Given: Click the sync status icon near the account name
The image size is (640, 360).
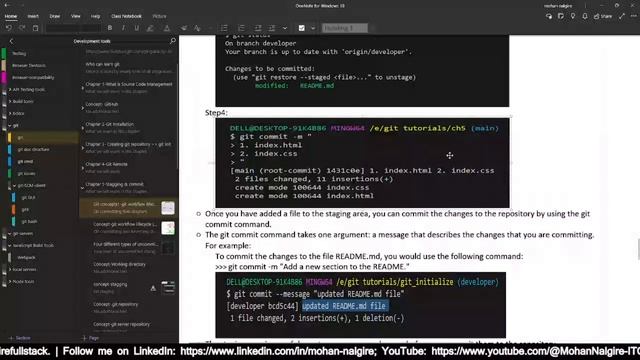Looking at the screenshot, I should tap(549, 16).
